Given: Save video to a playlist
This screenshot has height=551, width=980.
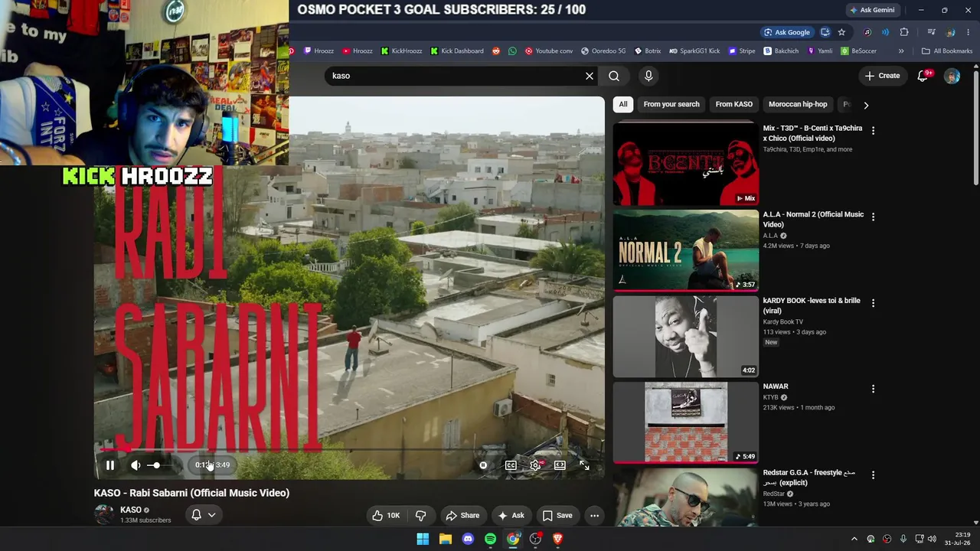Looking at the screenshot, I should [x=557, y=516].
